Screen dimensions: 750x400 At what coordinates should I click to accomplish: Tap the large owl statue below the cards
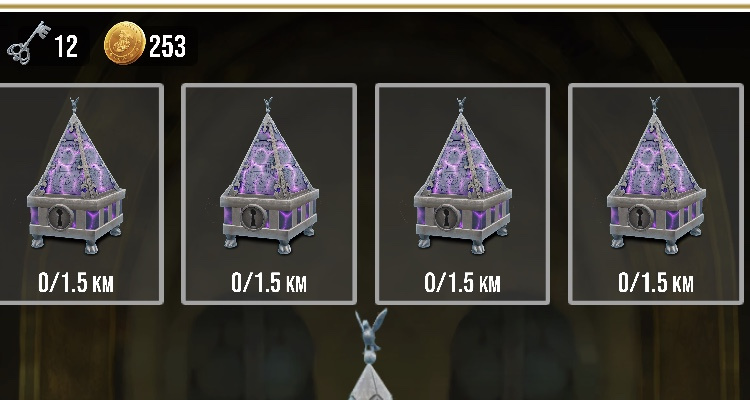point(371,336)
